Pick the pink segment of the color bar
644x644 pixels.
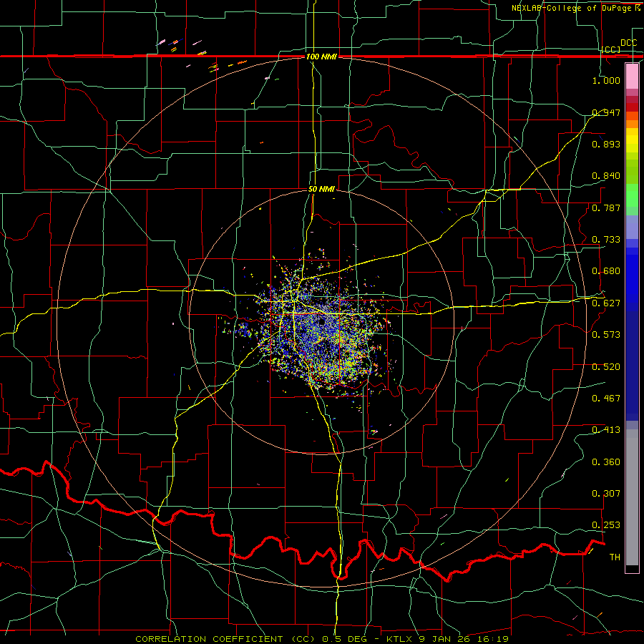(x=632, y=76)
